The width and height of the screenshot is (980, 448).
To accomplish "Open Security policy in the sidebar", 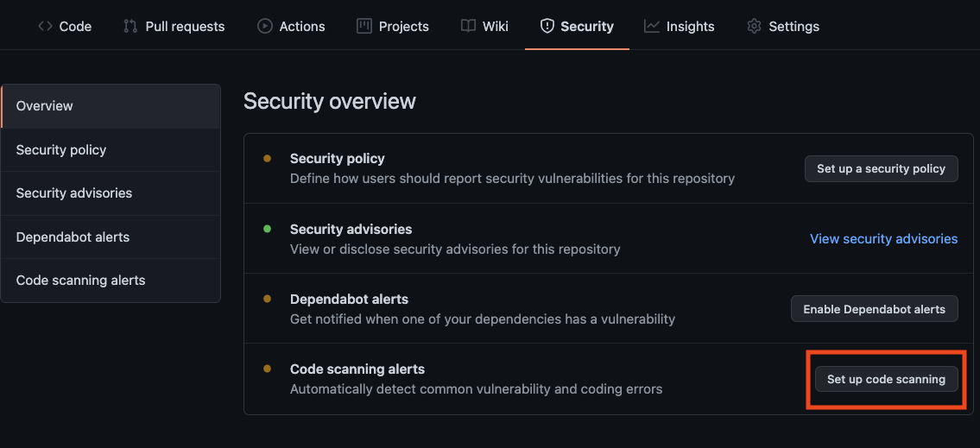I will (x=111, y=150).
